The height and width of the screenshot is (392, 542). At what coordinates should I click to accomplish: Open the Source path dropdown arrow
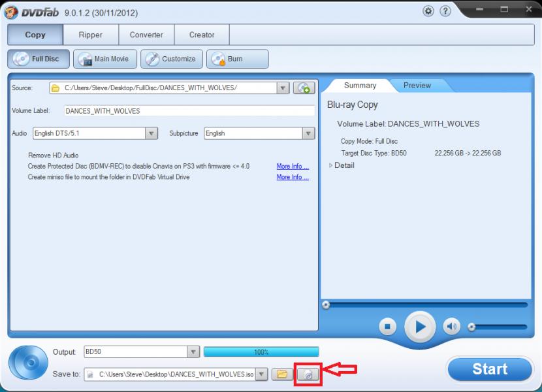click(x=283, y=88)
